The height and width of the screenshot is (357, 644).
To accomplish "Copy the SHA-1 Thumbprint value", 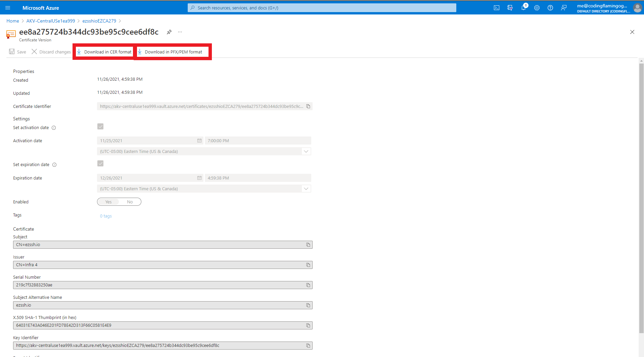I will 308,325.
